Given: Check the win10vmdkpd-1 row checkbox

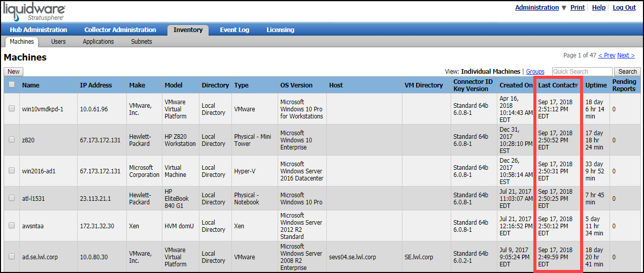Looking at the screenshot, I should 12,109.
